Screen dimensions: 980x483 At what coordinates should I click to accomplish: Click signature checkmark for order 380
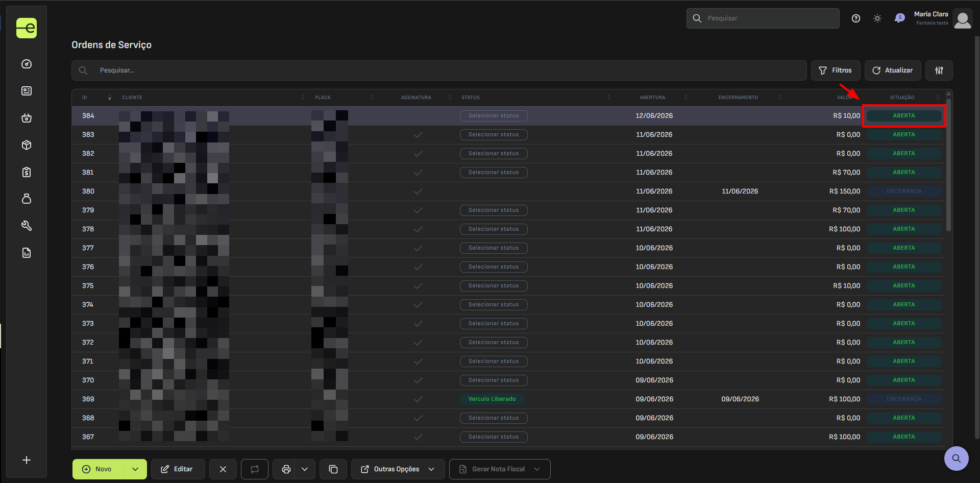click(x=418, y=191)
